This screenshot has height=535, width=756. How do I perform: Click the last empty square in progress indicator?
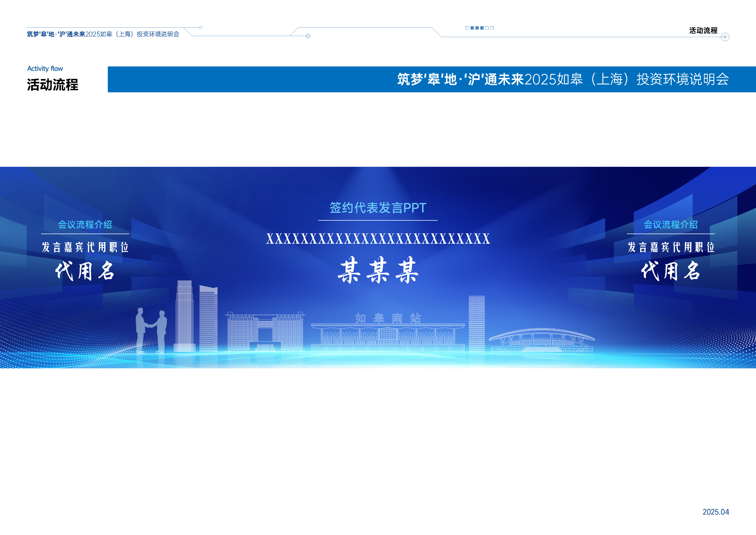click(492, 28)
